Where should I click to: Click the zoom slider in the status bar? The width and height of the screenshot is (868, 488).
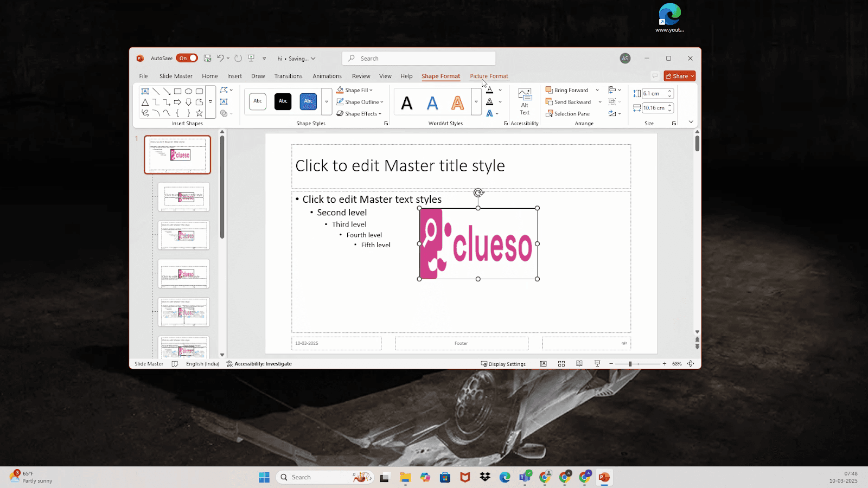(x=638, y=364)
